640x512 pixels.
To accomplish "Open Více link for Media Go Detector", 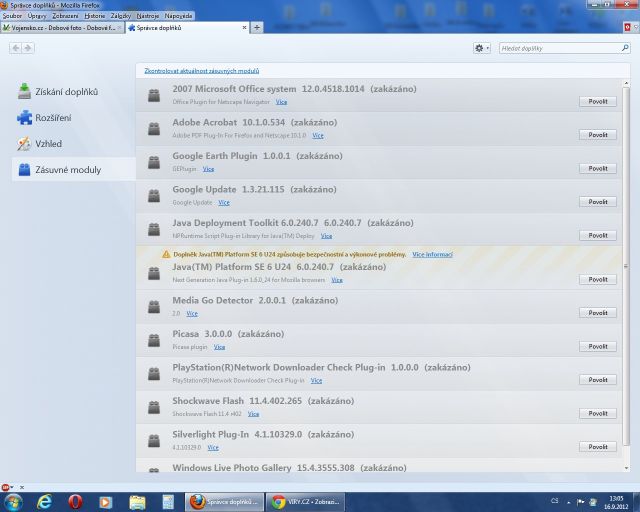I will point(192,314).
